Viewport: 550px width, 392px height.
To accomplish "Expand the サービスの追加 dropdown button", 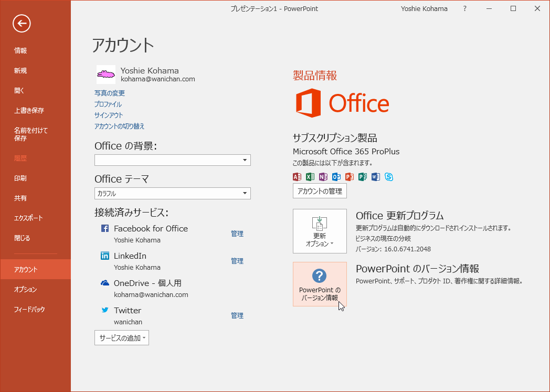I will point(122,337).
